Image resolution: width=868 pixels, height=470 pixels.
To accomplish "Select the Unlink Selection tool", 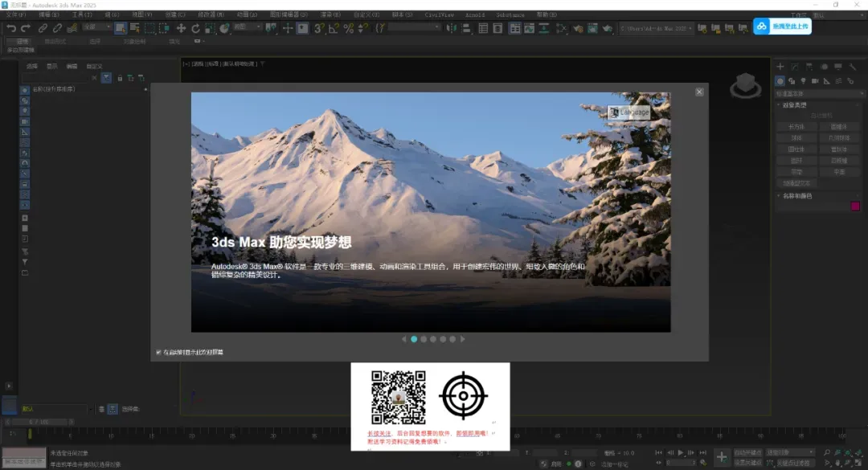I will click(x=57, y=28).
